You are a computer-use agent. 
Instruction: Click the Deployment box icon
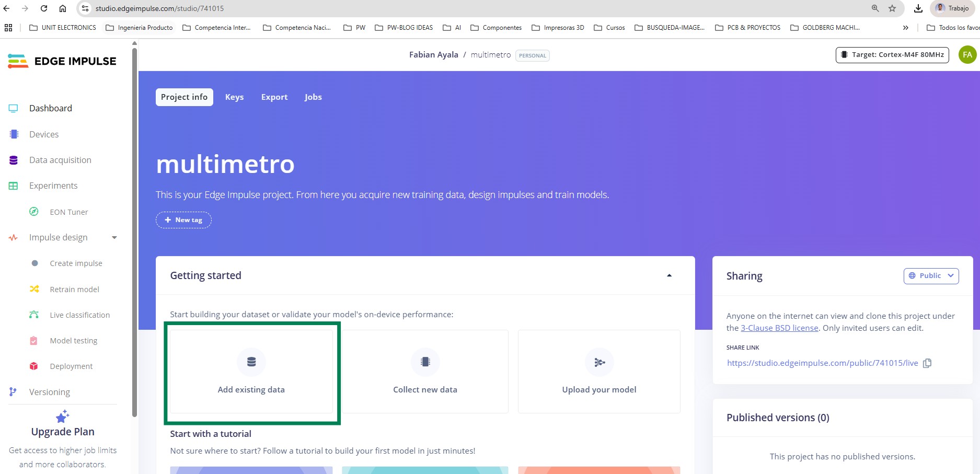tap(34, 366)
